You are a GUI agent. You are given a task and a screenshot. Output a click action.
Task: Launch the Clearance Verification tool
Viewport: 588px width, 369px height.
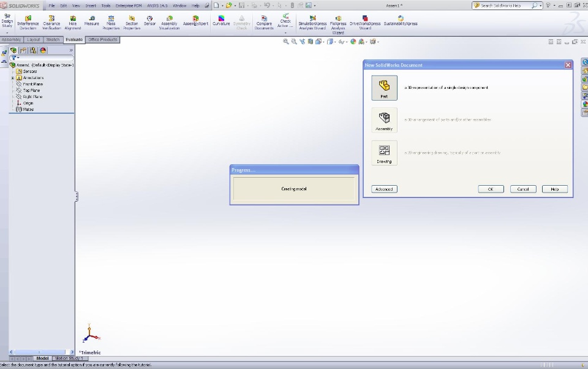click(51, 23)
